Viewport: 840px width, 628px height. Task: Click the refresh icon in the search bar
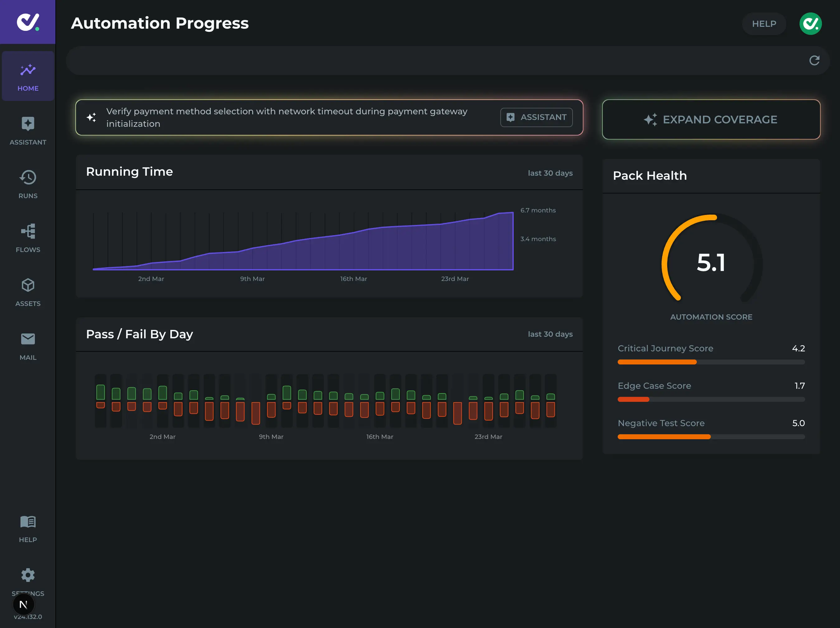(814, 60)
